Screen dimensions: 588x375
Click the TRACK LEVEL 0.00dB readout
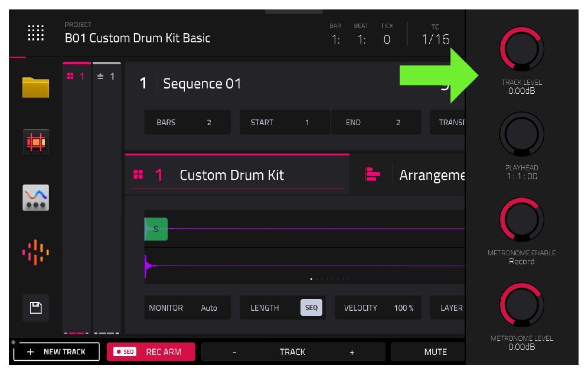522,91
